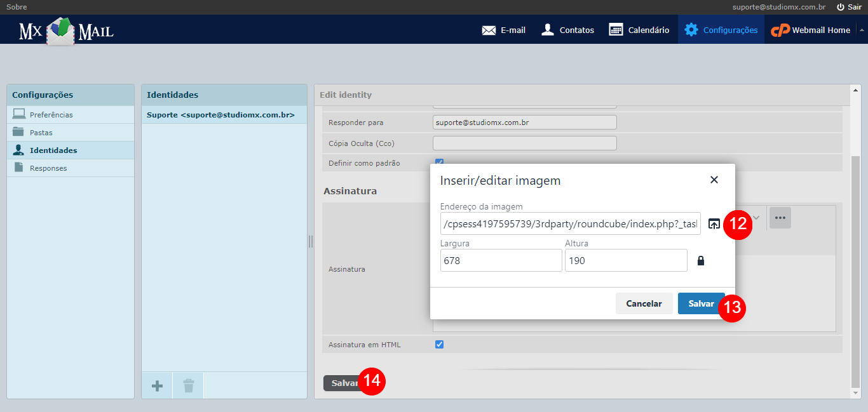Image resolution: width=868 pixels, height=412 pixels.
Task: Collapse the navigation bar with the top-right arrow
Action: click(x=862, y=29)
